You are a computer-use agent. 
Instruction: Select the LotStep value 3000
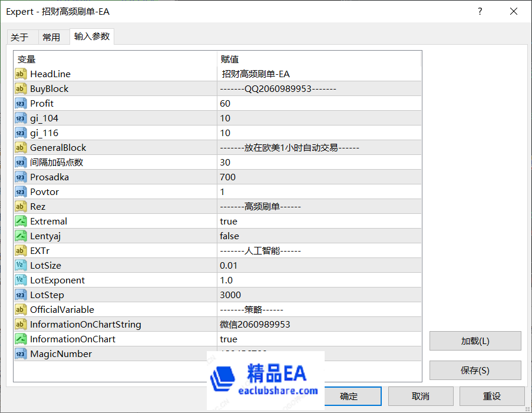(230, 295)
